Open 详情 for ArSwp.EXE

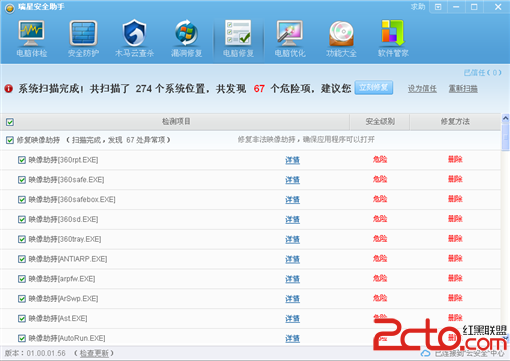pyautogui.click(x=292, y=299)
